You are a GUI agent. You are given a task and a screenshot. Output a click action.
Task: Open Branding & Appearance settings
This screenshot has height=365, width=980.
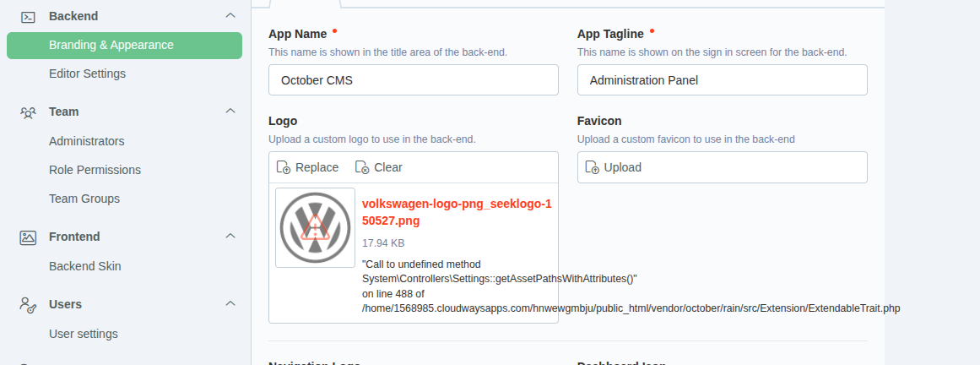(124, 45)
